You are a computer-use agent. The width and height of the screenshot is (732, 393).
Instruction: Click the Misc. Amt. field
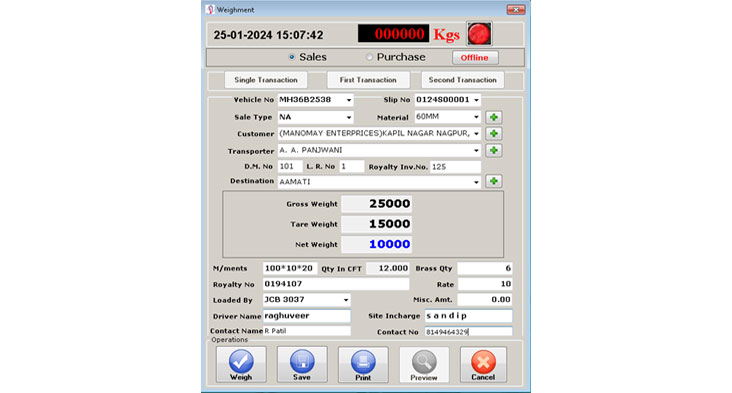[485, 300]
